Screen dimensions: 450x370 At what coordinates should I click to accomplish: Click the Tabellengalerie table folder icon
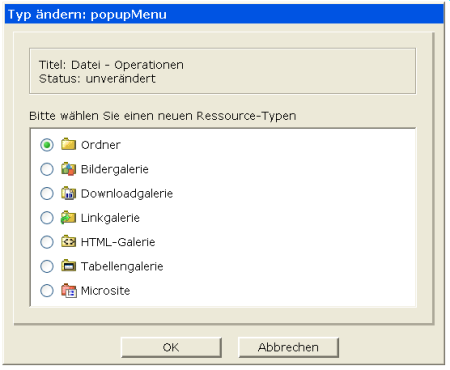[x=68, y=266]
